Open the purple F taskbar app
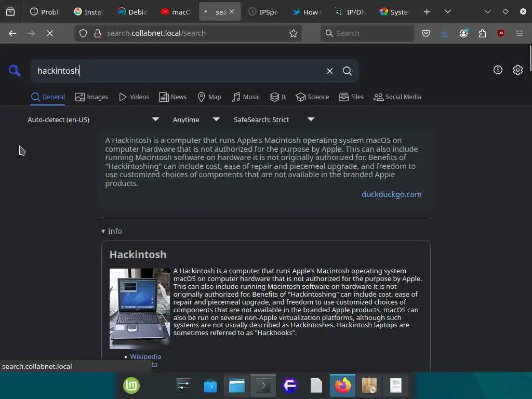 pos(290,386)
